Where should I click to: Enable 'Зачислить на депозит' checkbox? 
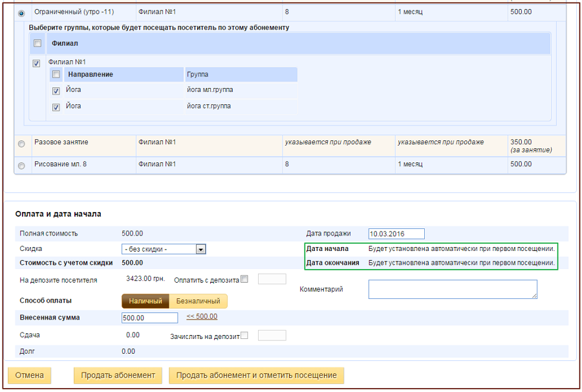tap(244, 335)
